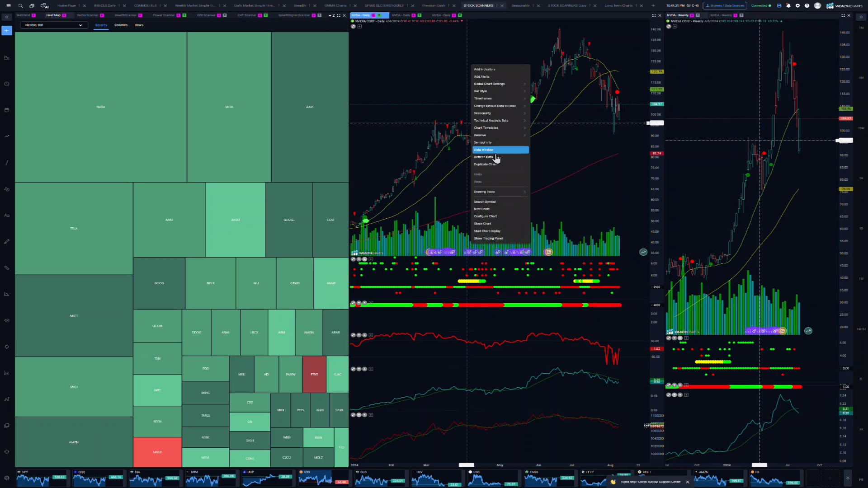The width and height of the screenshot is (868, 488).
Task: Expand Technical Analysis Sets submenu
Action: click(500, 121)
